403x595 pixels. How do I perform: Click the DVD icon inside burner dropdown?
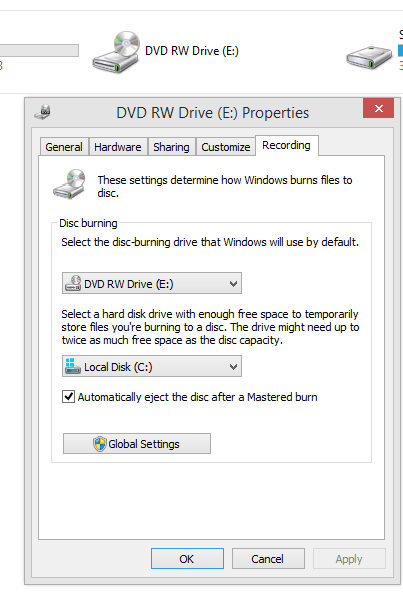(73, 283)
